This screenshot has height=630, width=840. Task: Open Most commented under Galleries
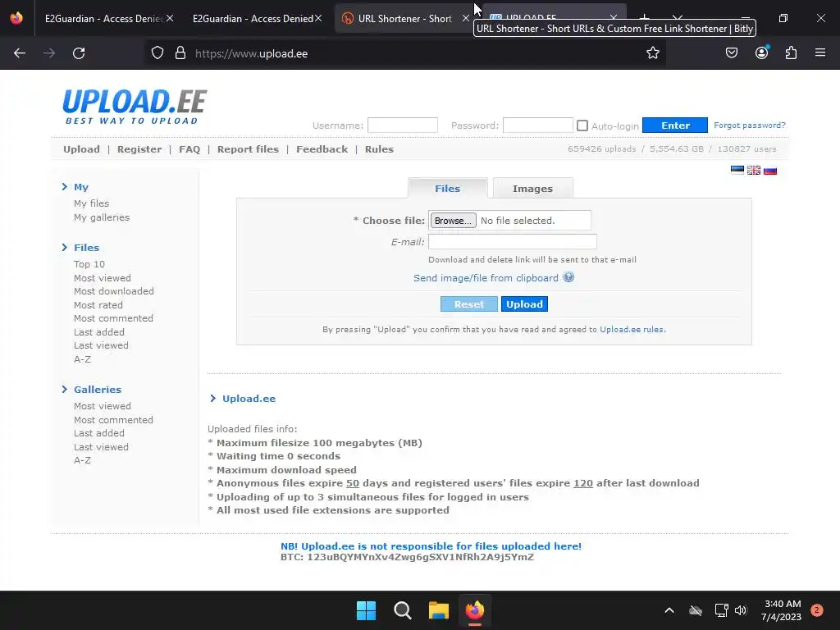(x=113, y=419)
